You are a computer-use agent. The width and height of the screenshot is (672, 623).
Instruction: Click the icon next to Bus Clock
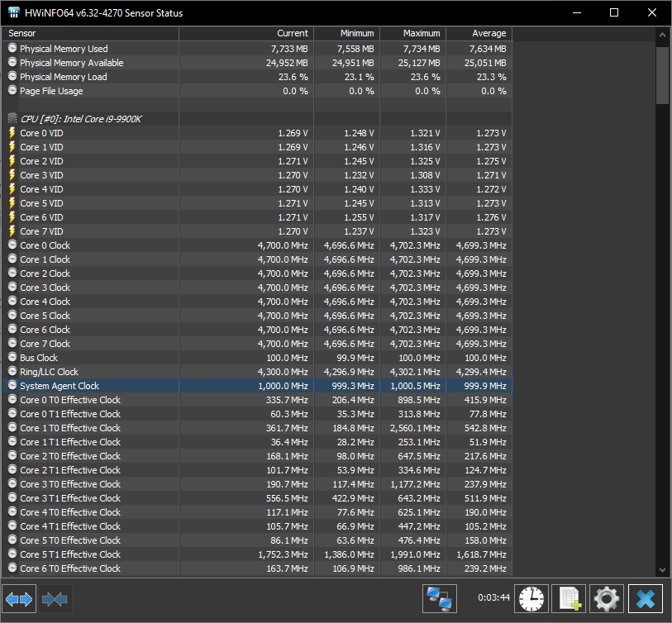tap(12, 357)
